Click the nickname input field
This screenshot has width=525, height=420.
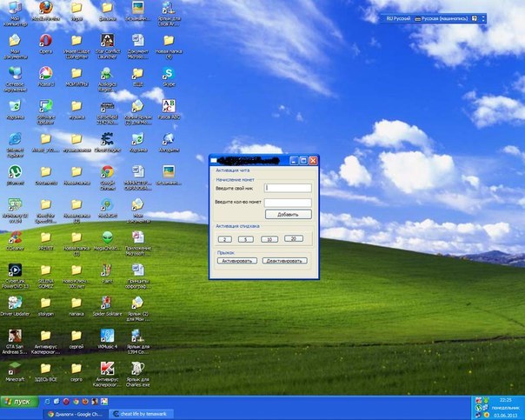pos(288,188)
